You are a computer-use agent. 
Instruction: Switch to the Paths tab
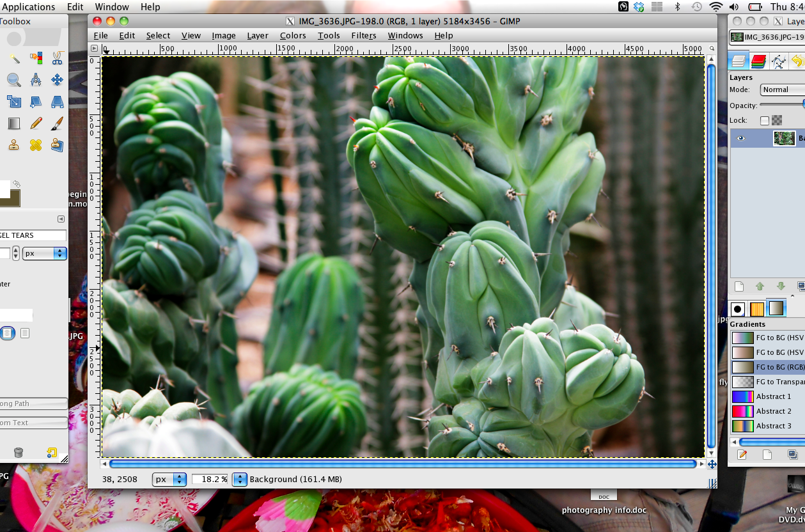click(778, 61)
